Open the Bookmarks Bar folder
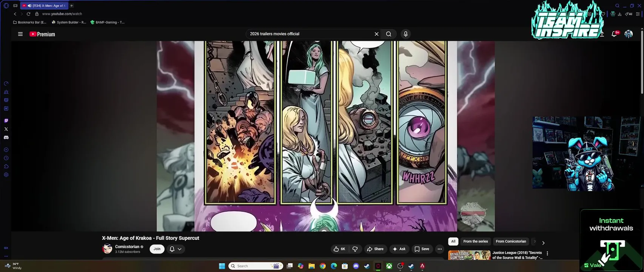The width and height of the screenshot is (644, 272). pyautogui.click(x=30, y=22)
